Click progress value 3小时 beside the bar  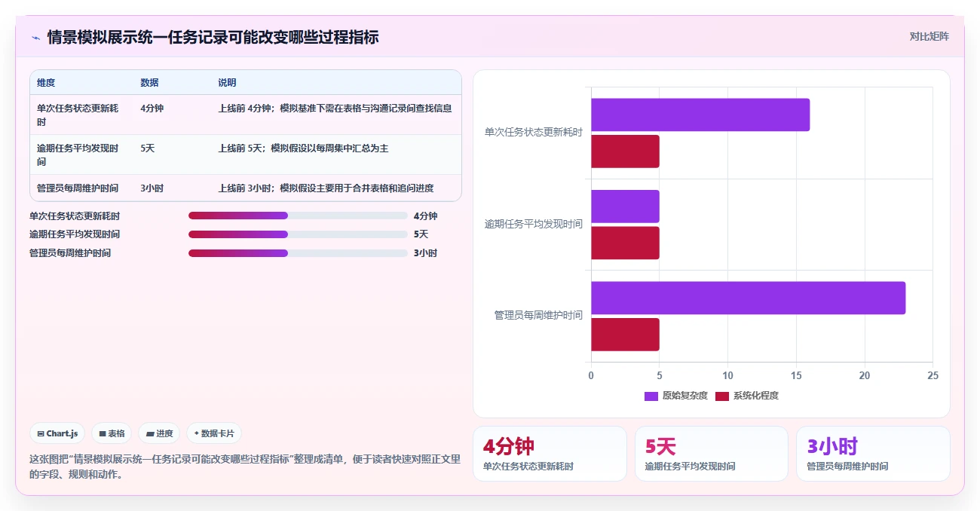pos(425,253)
